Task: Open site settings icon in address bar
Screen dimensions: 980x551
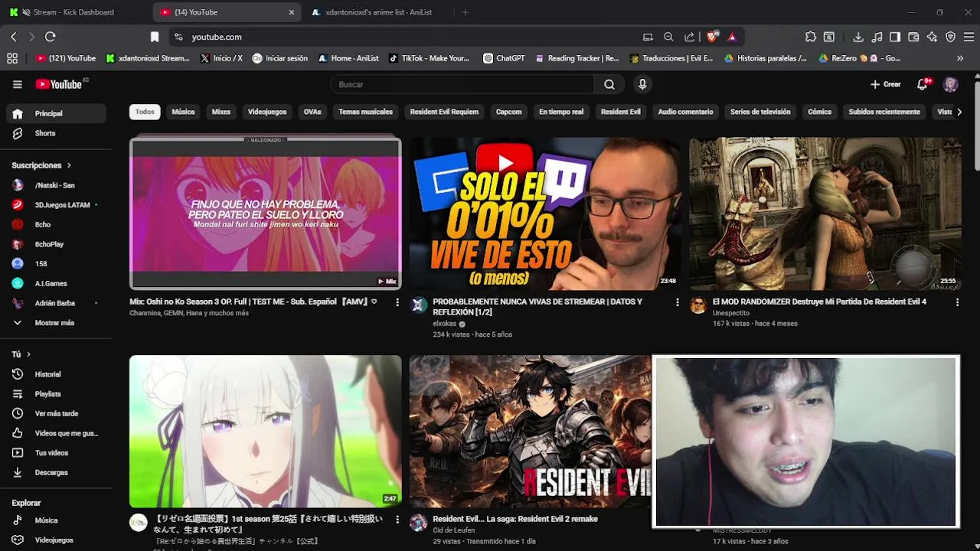Action: point(178,37)
